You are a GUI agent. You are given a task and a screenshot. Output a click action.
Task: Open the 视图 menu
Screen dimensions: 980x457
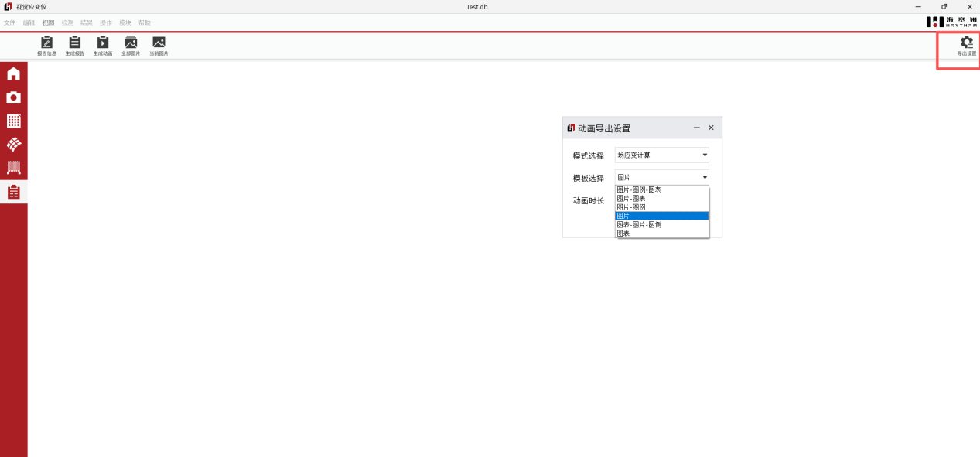(x=48, y=22)
